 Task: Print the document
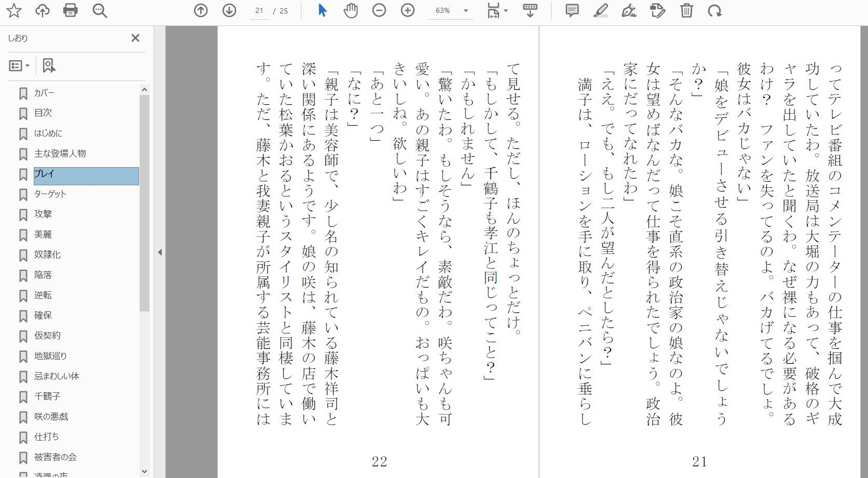71,10
